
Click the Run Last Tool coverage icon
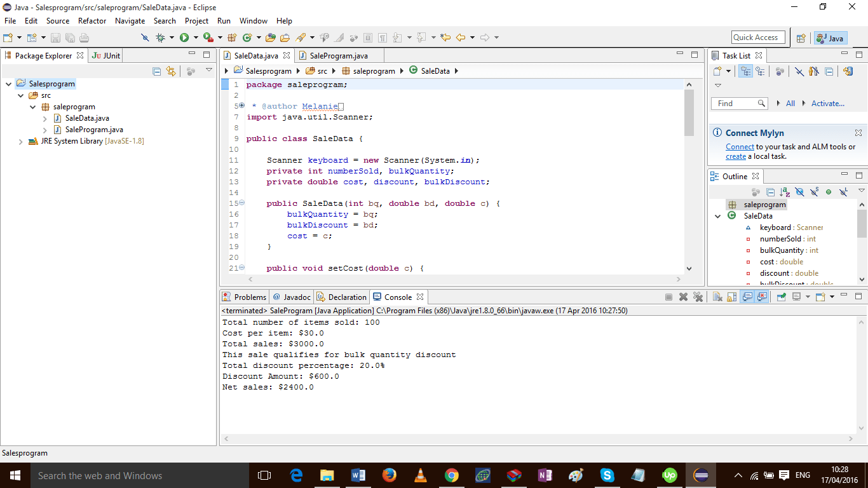[x=207, y=38]
